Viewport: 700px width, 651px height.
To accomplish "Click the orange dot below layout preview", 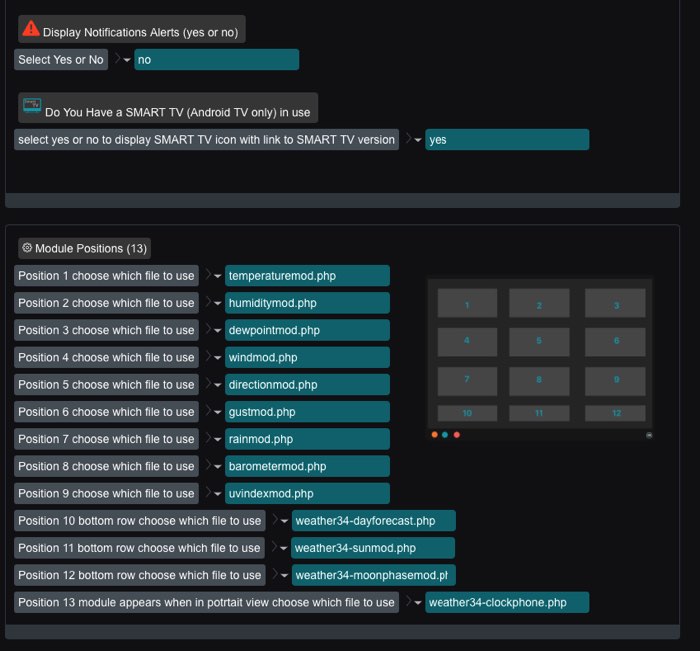I will pos(434,434).
